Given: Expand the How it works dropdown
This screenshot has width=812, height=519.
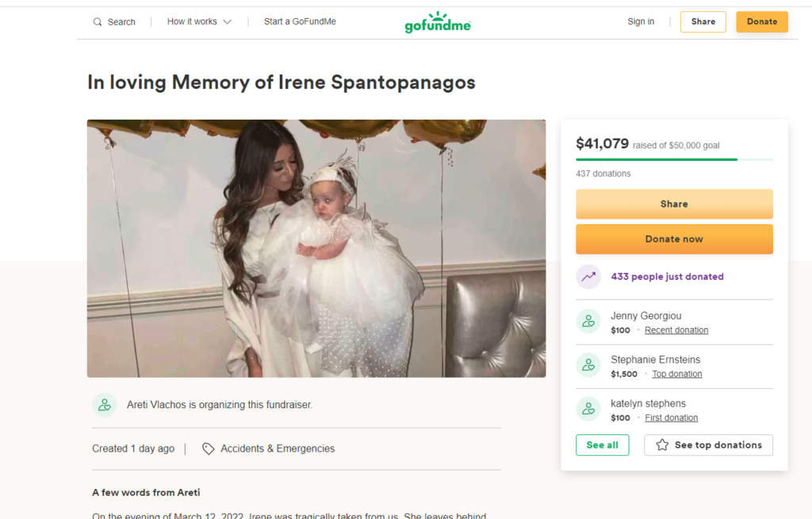Looking at the screenshot, I should tap(199, 22).
